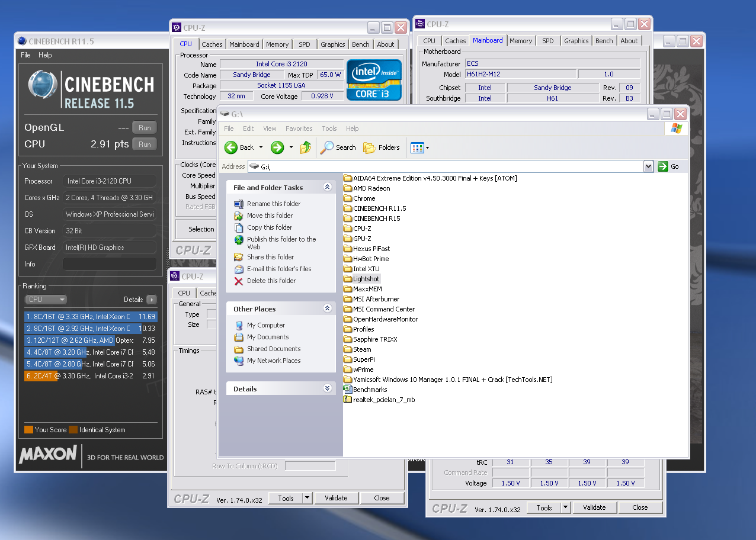This screenshot has width=756, height=540.
Task: Select the Benchmarks spreadsheet file
Action: tap(366, 390)
